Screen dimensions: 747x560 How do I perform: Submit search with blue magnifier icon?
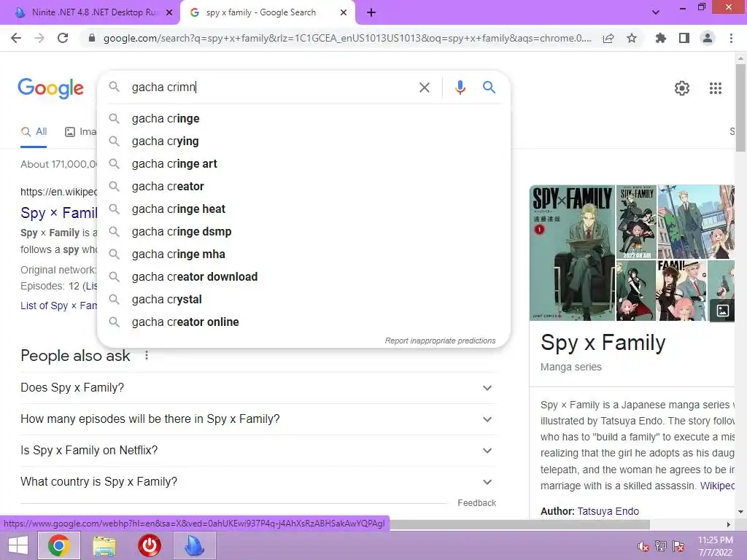[489, 87]
